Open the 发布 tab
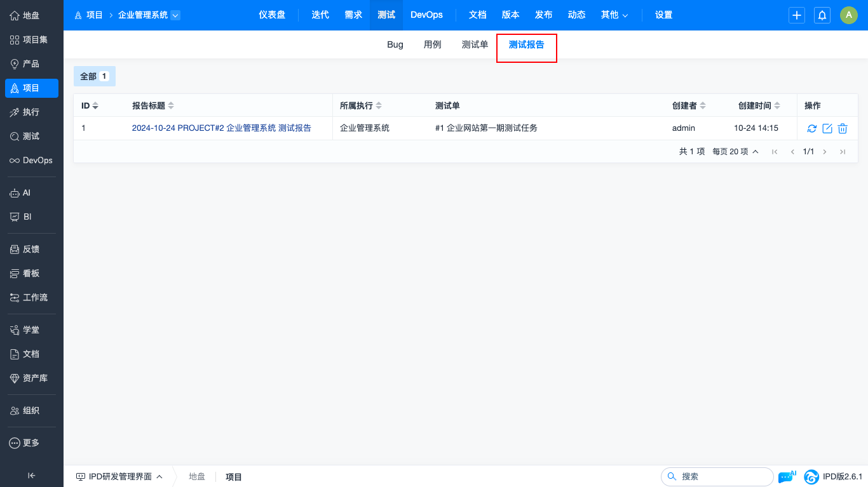Image resolution: width=868 pixels, height=487 pixels. click(x=544, y=15)
